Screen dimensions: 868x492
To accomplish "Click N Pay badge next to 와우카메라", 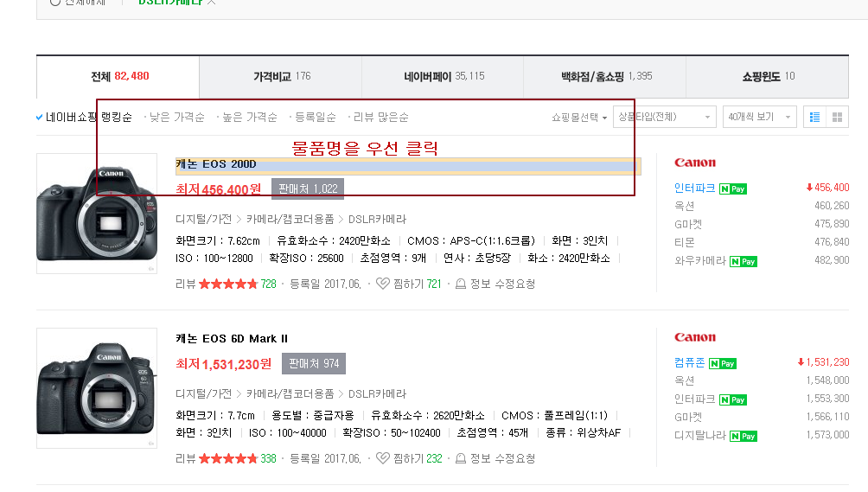I will pyautogui.click(x=743, y=261).
